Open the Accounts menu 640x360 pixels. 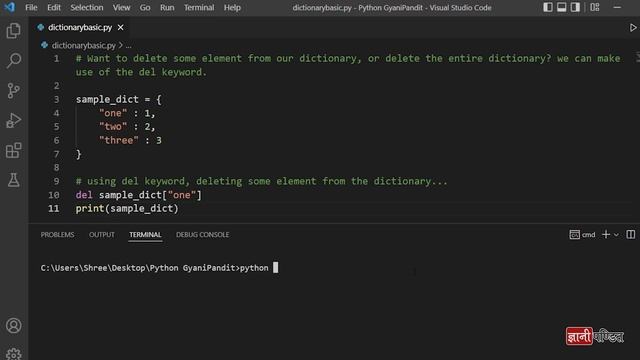tap(13, 325)
